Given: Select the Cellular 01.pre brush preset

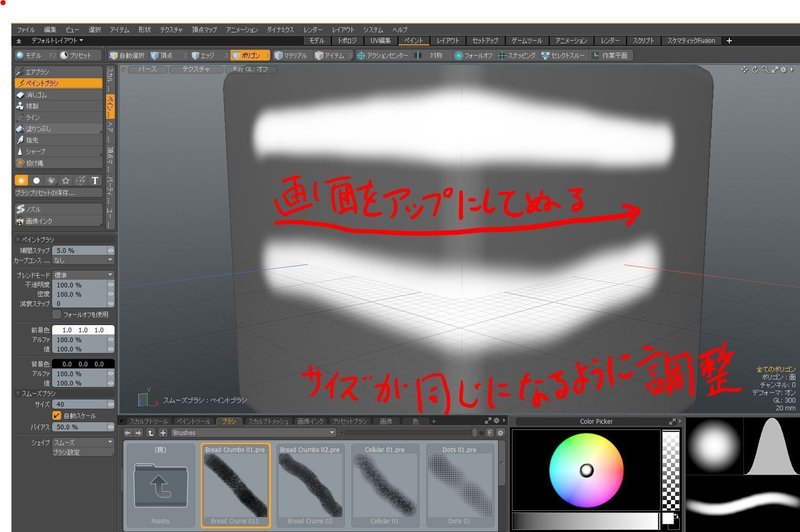Looking at the screenshot, I should [385, 485].
